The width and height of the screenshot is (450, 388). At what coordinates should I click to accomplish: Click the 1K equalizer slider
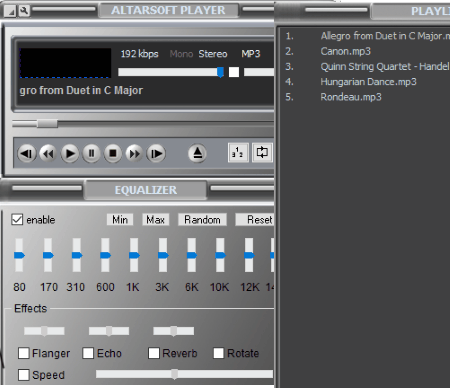point(134,255)
